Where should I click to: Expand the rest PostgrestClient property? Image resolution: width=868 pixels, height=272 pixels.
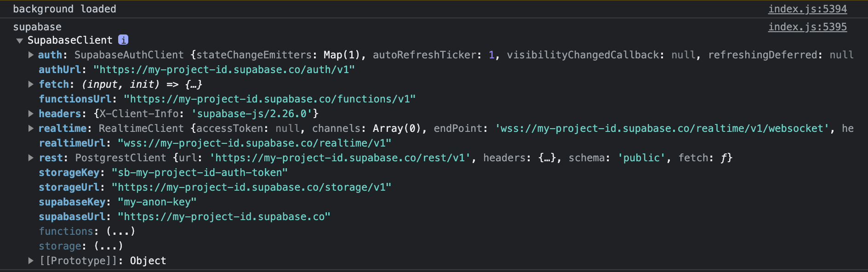coord(31,158)
